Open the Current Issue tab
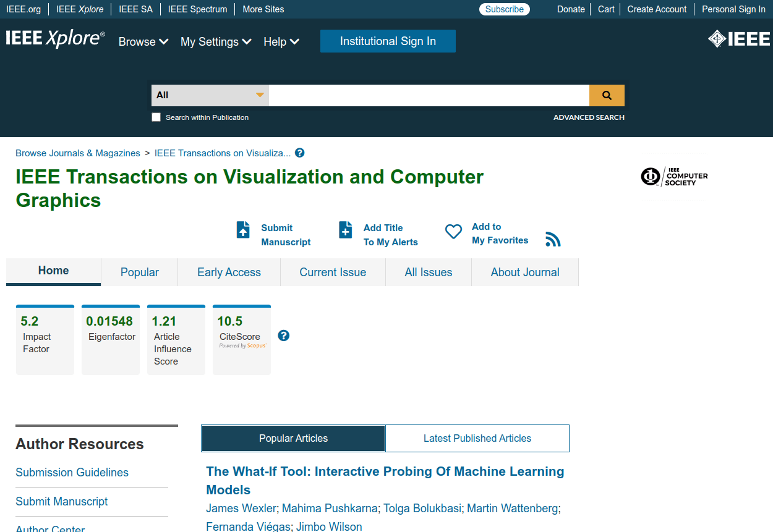The height and width of the screenshot is (532, 773). point(333,272)
